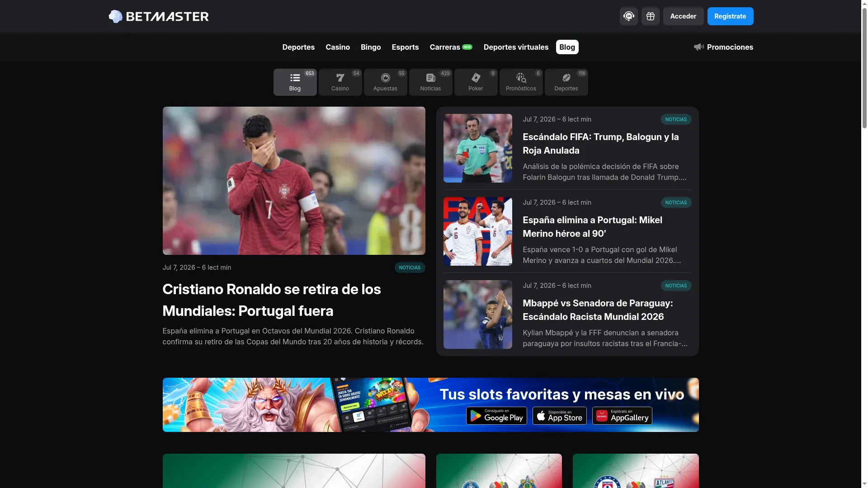Click NOTICIAS tag on Mbappé article
The image size is (868, 488).
coord(676,286)
